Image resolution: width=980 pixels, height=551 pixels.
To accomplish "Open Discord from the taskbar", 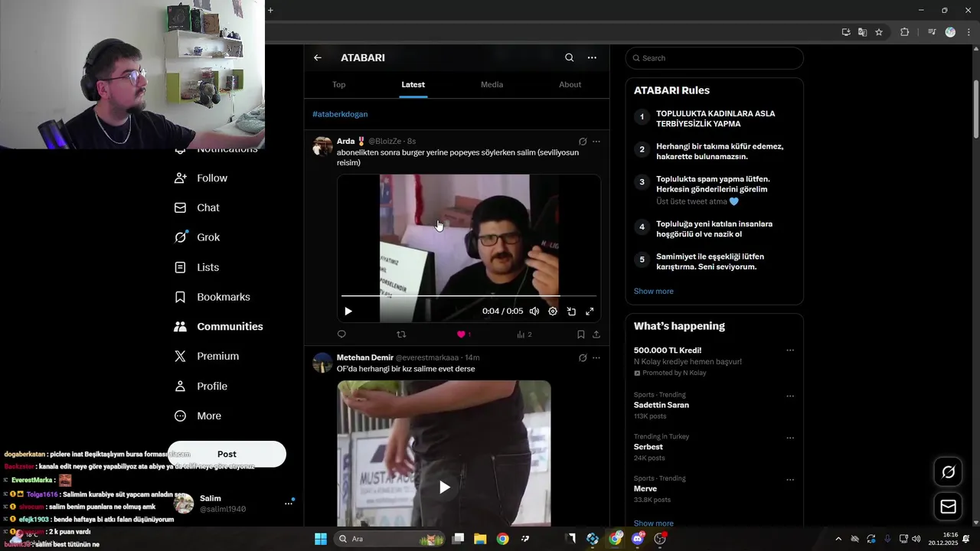I will [638, 539].
